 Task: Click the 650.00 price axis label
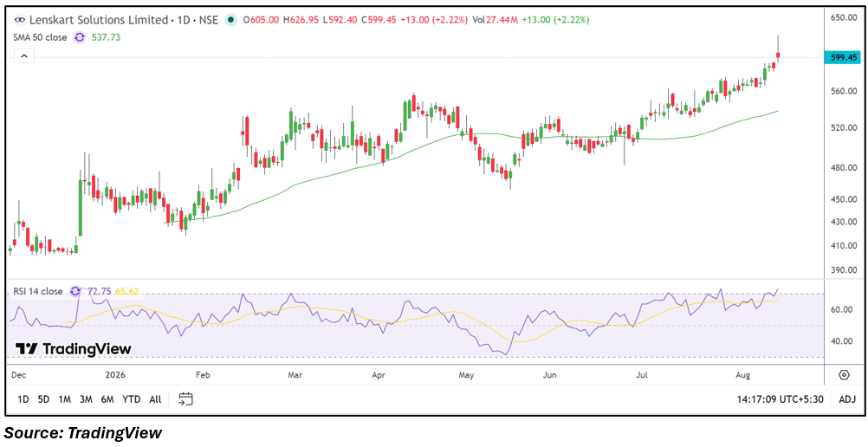click(x=843, y=17)
